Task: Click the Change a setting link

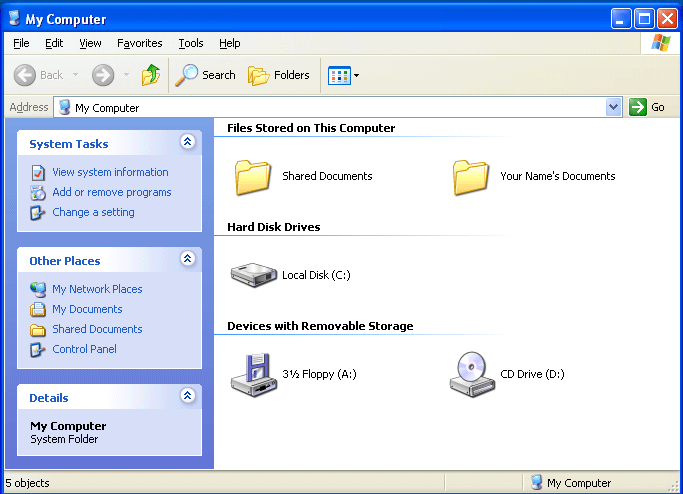Action: click(x=93, y=212)
